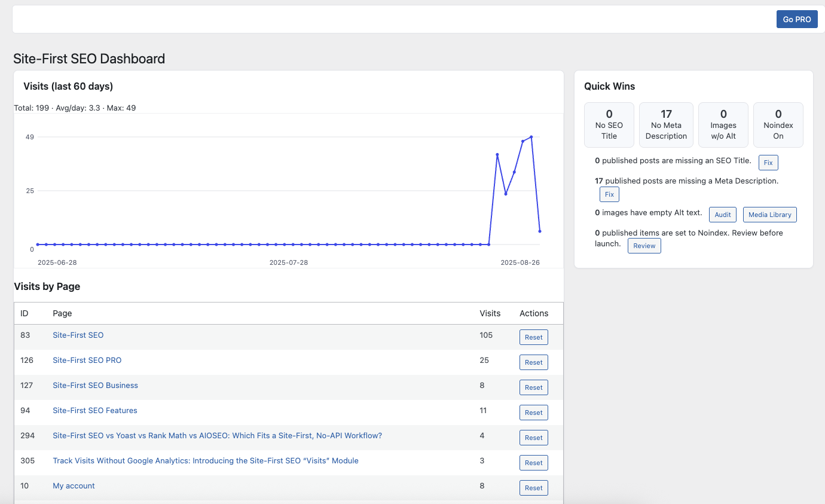The image size is (825, 504).
Task: Audit images with empty Alt text
Action: tap(722, 215)
